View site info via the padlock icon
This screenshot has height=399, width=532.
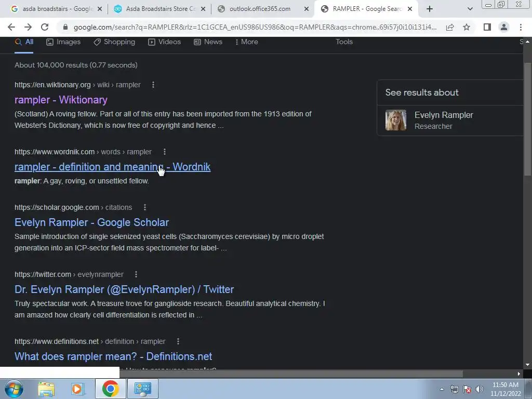65,27
